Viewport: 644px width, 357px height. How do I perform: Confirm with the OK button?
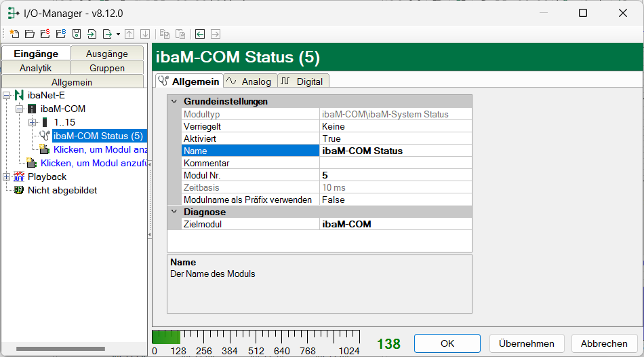[447, 343]
